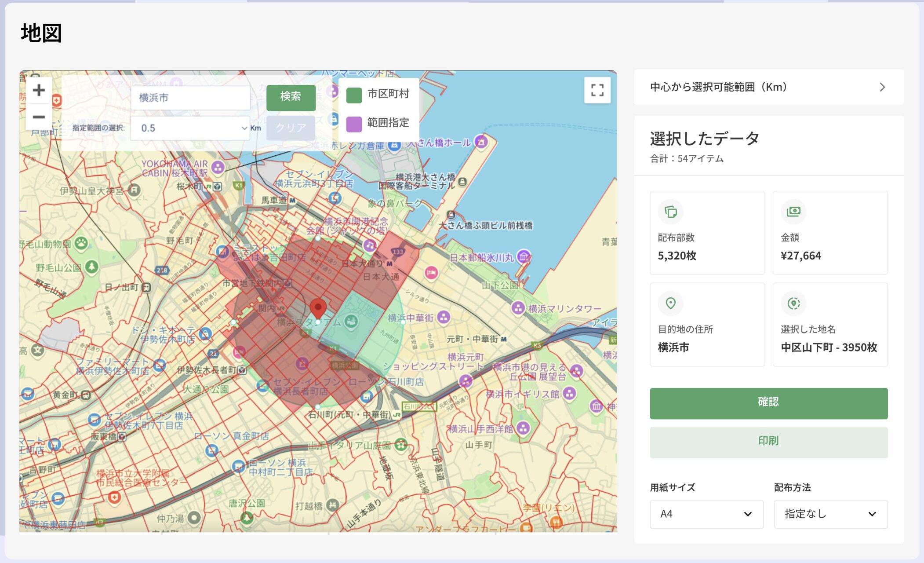Image resolution: width=924 pixels, height=563 pixels.
Task: Toggle fullscreen map view icon
Action: [x=597, y=90]
